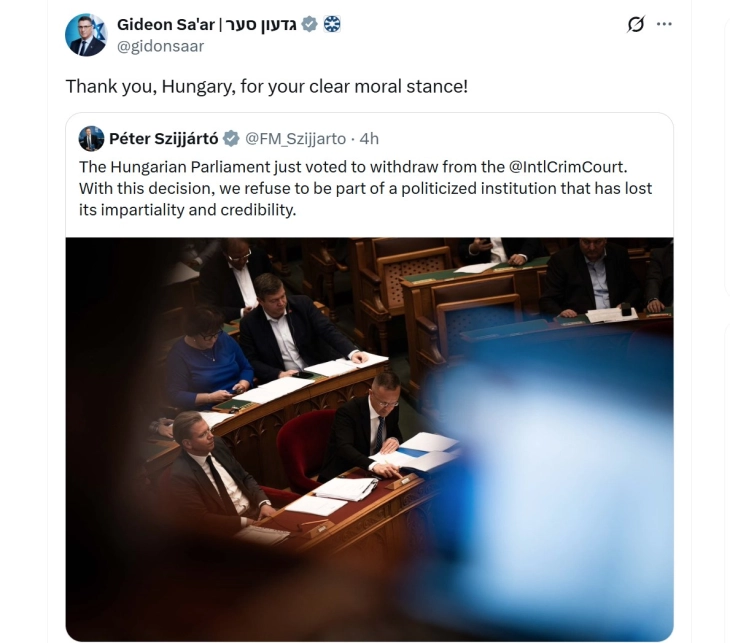Open the @IntlCrimCourt mention

point(568,167)
